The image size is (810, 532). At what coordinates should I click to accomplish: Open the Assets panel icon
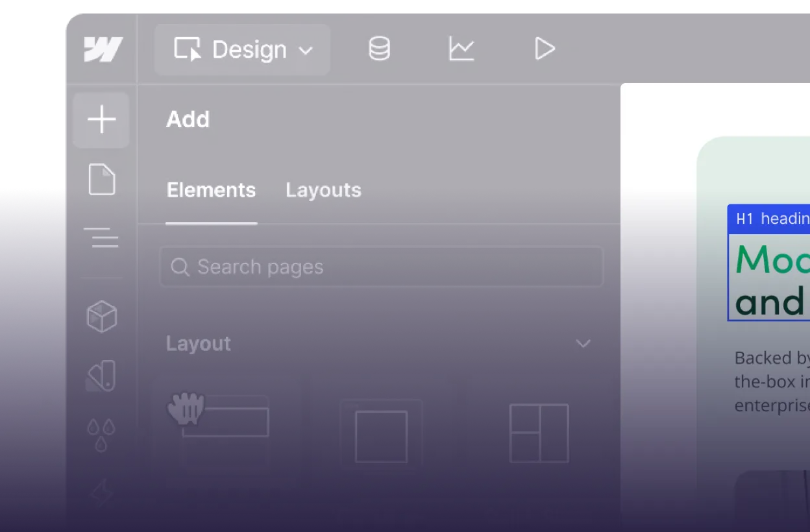(101, 376)
